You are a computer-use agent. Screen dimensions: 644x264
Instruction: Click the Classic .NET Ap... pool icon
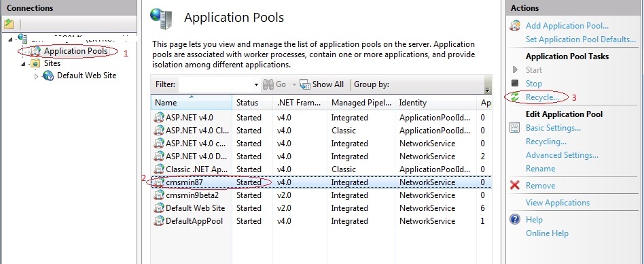coord(158,169)
